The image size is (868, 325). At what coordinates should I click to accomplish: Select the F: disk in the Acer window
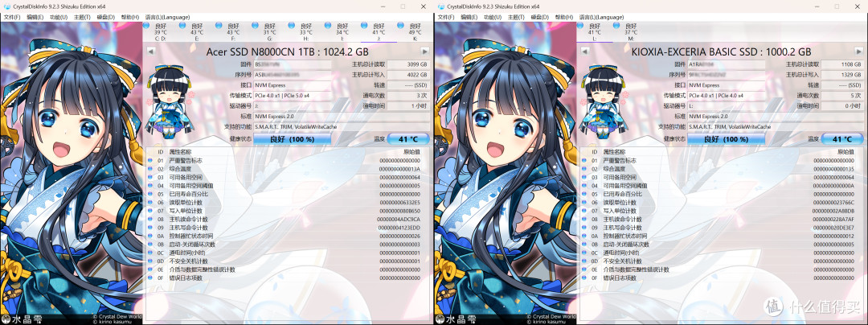[233, 31]
